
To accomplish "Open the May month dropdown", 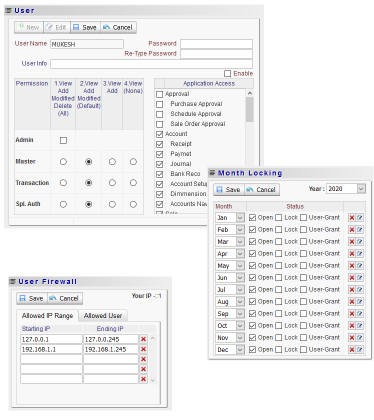I will (240, 266).
